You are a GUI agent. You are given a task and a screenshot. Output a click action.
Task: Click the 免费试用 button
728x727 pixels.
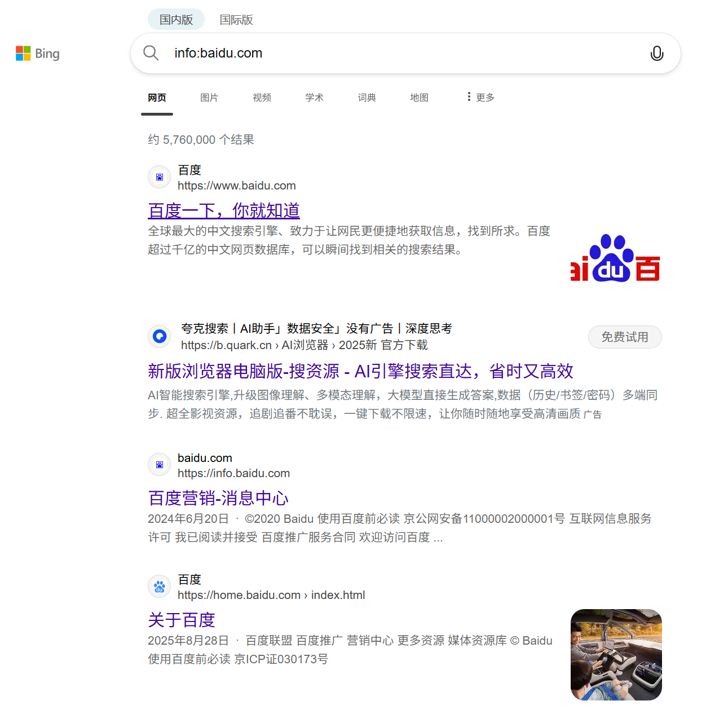coord(625,337)
